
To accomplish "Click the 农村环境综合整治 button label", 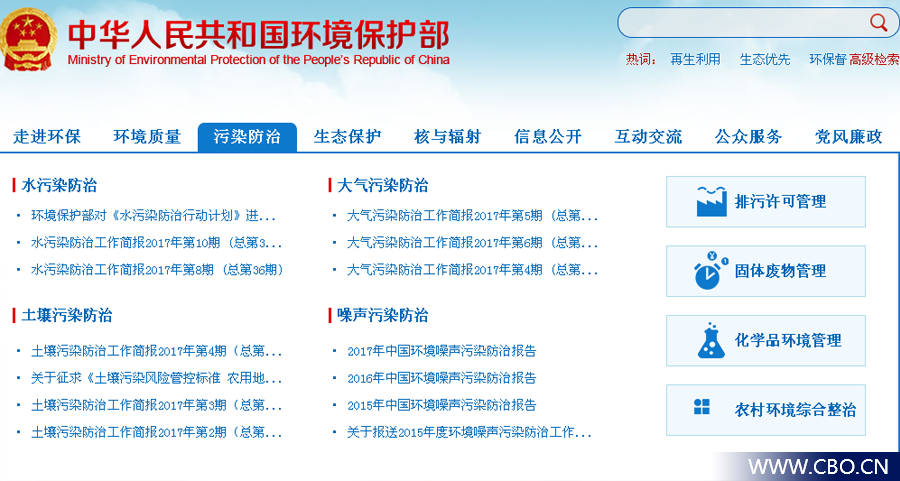I will 796,410.
